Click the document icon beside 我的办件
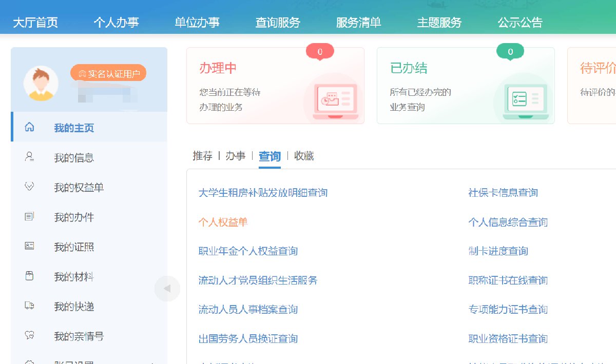Image resolution: width=616 pixels, height=364 pixels. [x=29, y=217]
